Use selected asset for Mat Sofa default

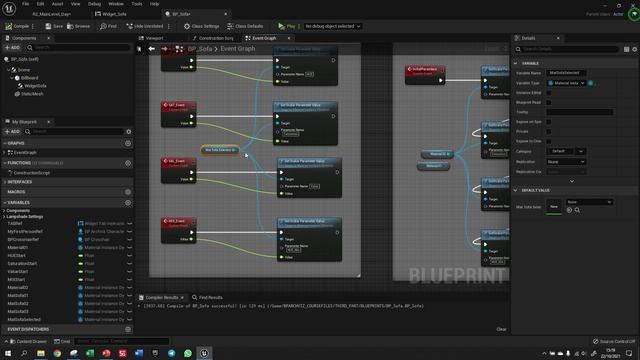(569, 210)
